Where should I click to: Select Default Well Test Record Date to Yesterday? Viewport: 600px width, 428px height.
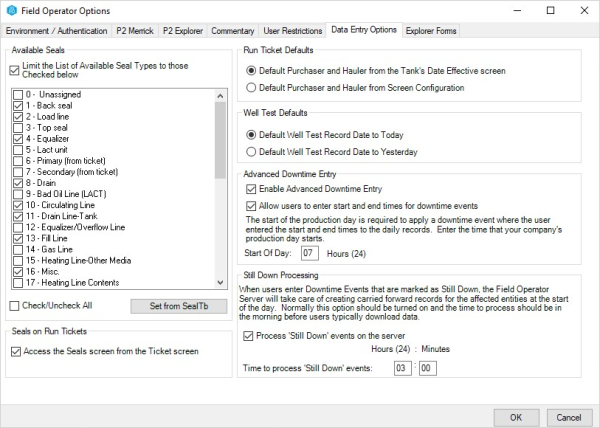pyautogui.click(x=252, y=151)
